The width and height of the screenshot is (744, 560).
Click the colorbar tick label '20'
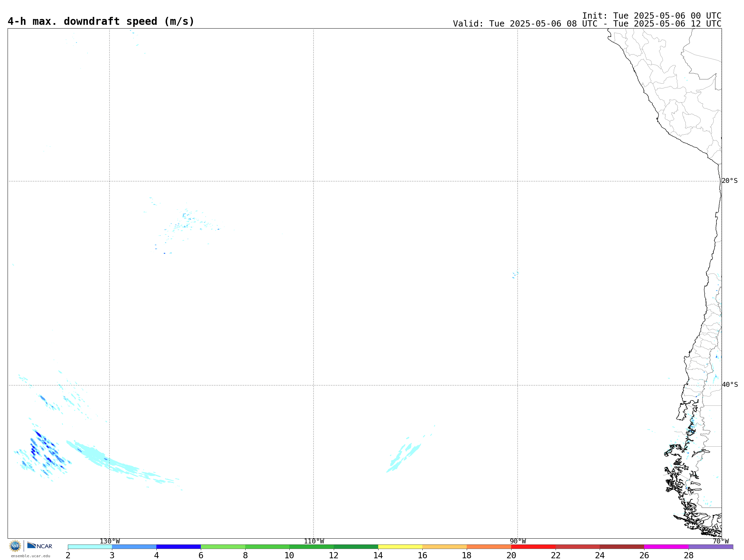pyautogui.click(x=511, y=556)
